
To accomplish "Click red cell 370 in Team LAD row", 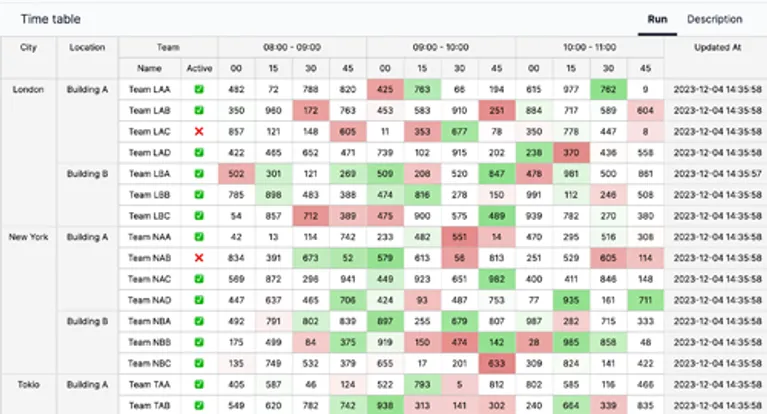I will coord(571,153).
